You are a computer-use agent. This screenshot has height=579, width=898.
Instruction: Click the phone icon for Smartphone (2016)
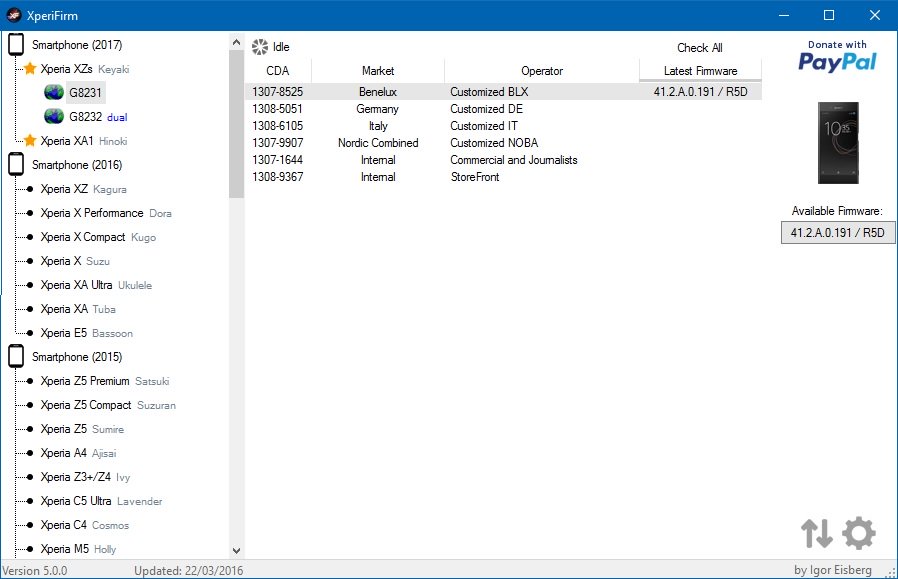point(16,164)
